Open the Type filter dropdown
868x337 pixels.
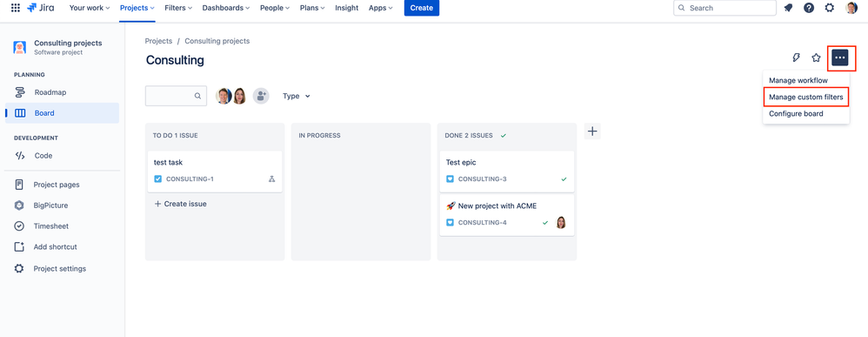click(297, 96)
